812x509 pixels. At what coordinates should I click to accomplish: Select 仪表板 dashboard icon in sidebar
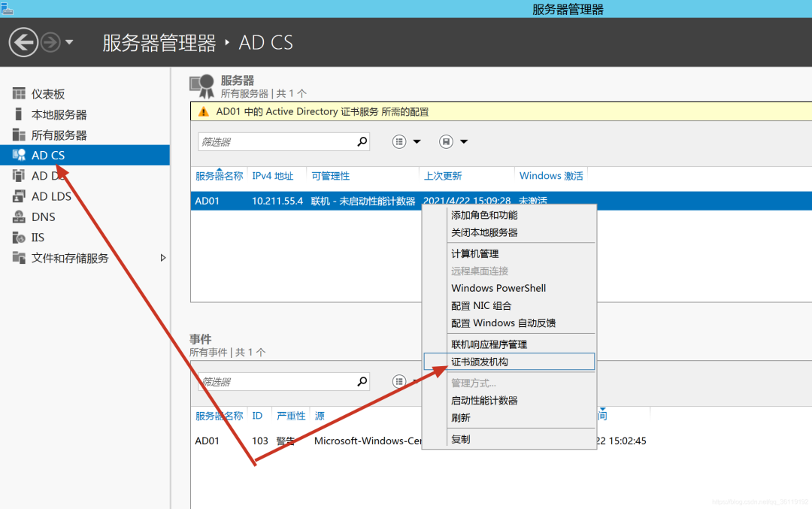19,94
